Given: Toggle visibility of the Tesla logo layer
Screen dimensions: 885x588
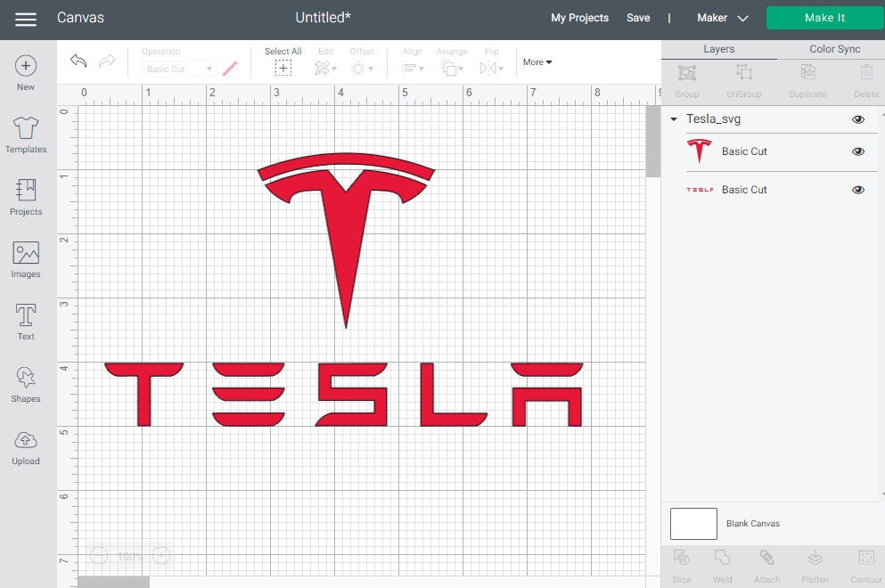Looking at the screenshot, I should tap(858, 151).
